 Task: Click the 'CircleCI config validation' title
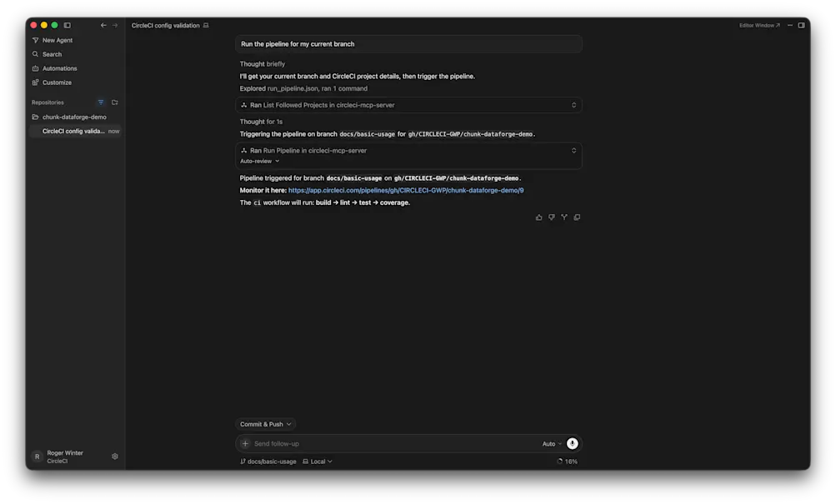click(x=165, y=25)
